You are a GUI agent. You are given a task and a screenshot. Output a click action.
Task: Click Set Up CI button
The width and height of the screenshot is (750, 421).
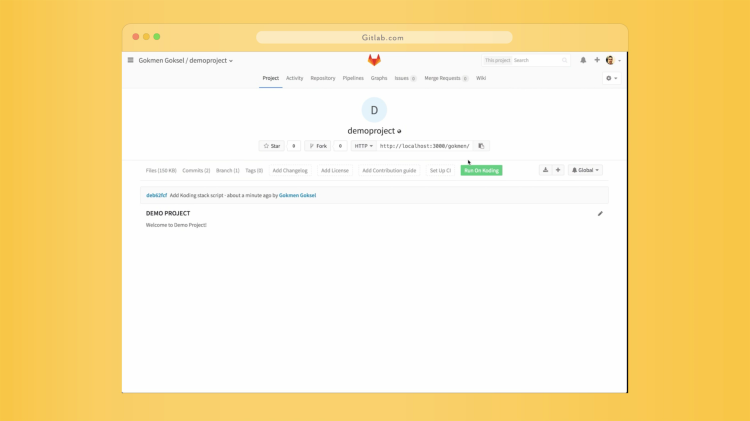point(441,170)
